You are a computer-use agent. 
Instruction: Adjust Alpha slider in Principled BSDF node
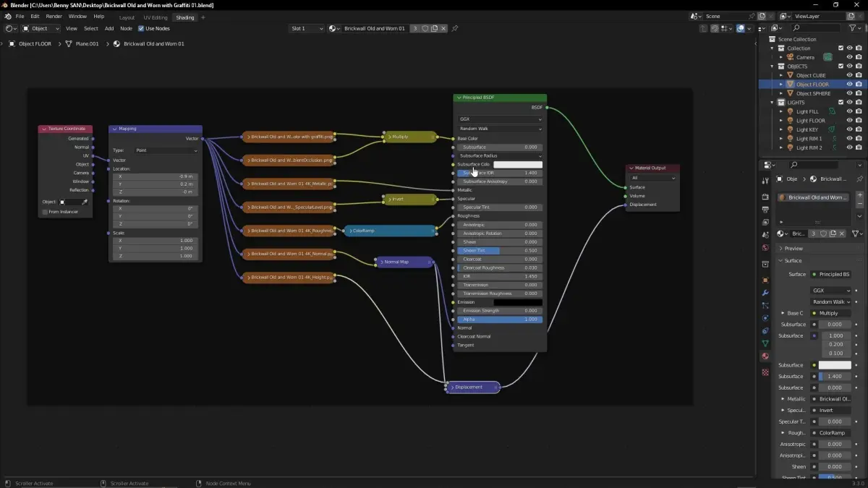coord(500,319)
